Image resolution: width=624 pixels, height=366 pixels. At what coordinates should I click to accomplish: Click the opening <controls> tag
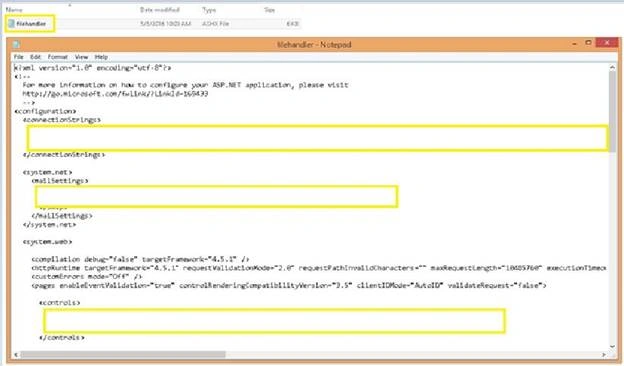(60, 303)
